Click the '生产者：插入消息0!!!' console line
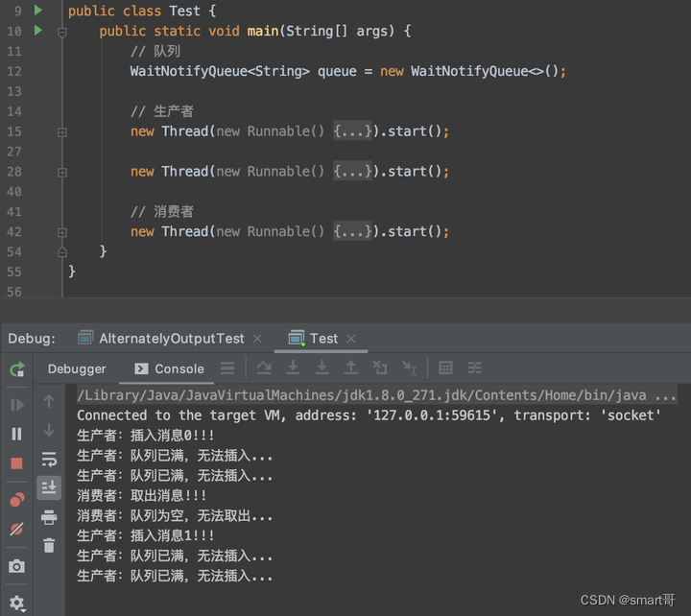This screenshot has height=616, width=691. pos(146,436)
